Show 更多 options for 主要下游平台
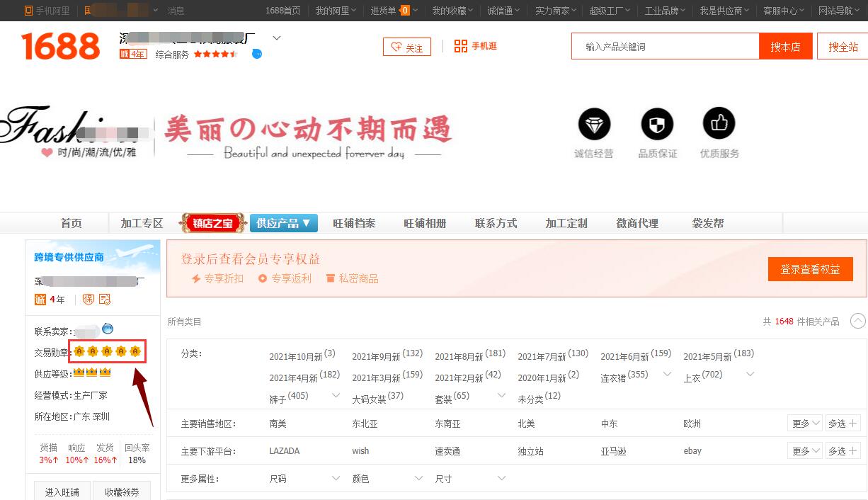The width and height of the screenshot is (868, 500). (805, 450)
